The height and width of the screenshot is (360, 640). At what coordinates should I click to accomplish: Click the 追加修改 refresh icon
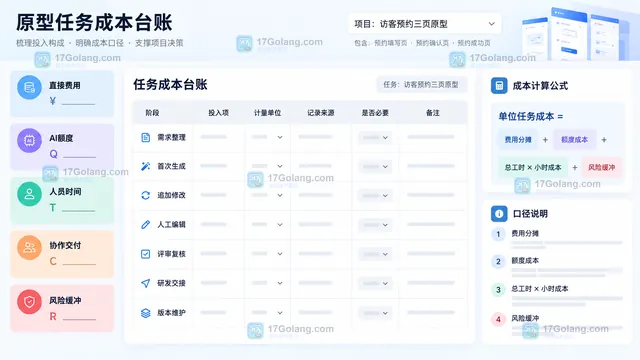click(145, 196)
